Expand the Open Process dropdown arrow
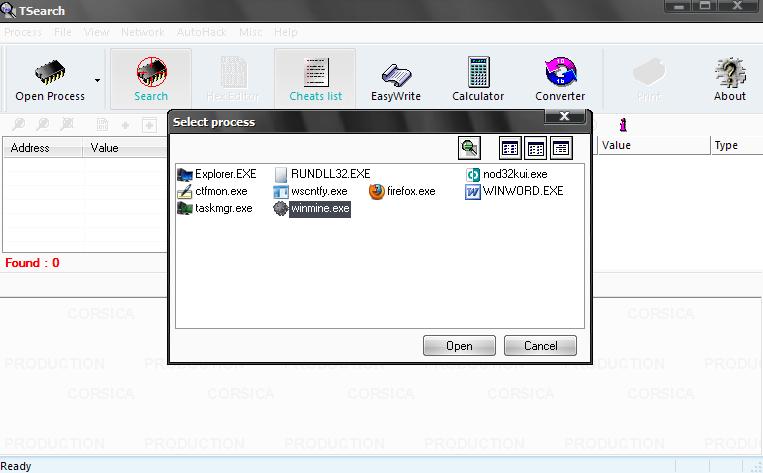 pos(97,80)
